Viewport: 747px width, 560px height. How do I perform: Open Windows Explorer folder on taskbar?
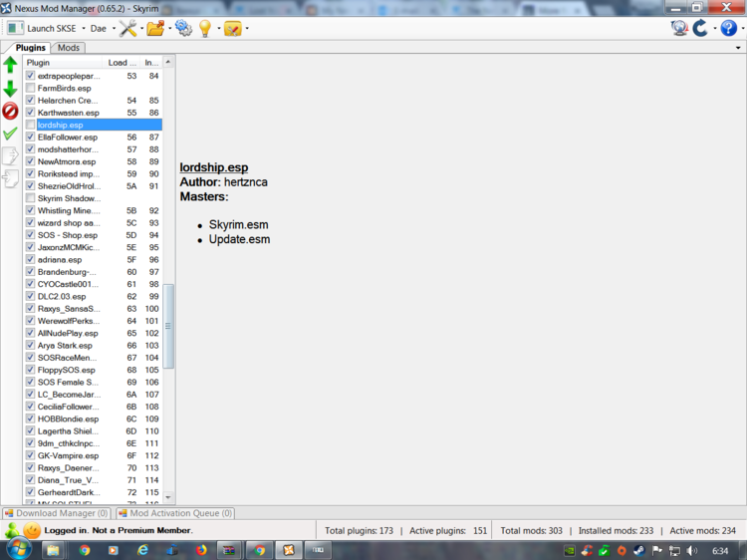[53, 550]
